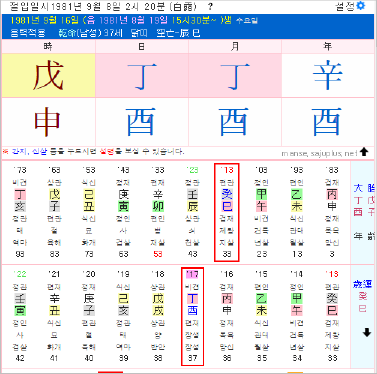Select the year stem 辛 character
The image size is (377, 374).
pos(328,75)
